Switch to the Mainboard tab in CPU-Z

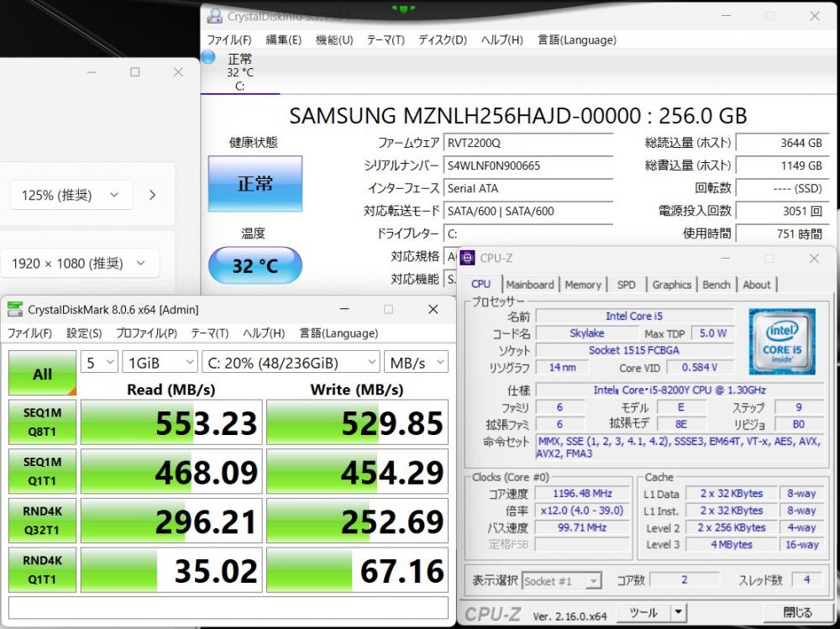tap(530, 285)
